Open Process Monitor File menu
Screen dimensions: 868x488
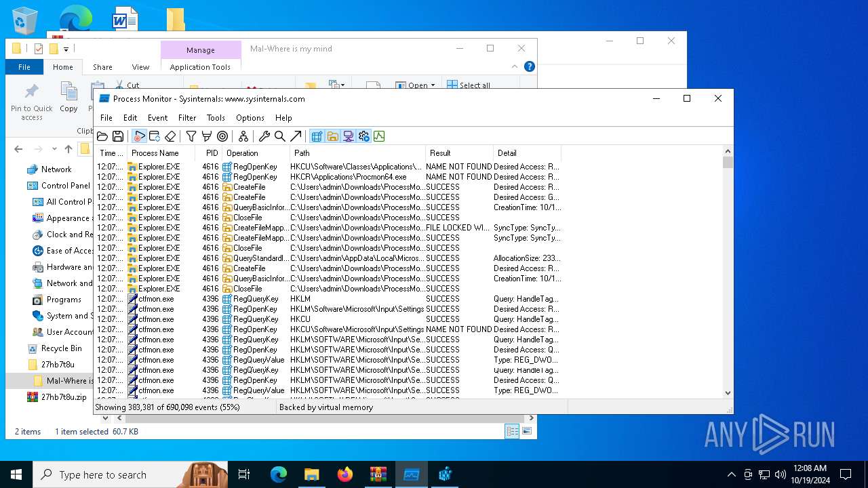106,118
